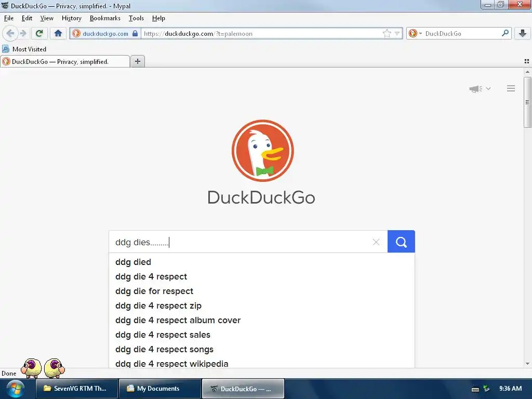Screen dimensions: 532x399
Task: Click the 9:36 AM clock
Action: [x=510, y=389]
